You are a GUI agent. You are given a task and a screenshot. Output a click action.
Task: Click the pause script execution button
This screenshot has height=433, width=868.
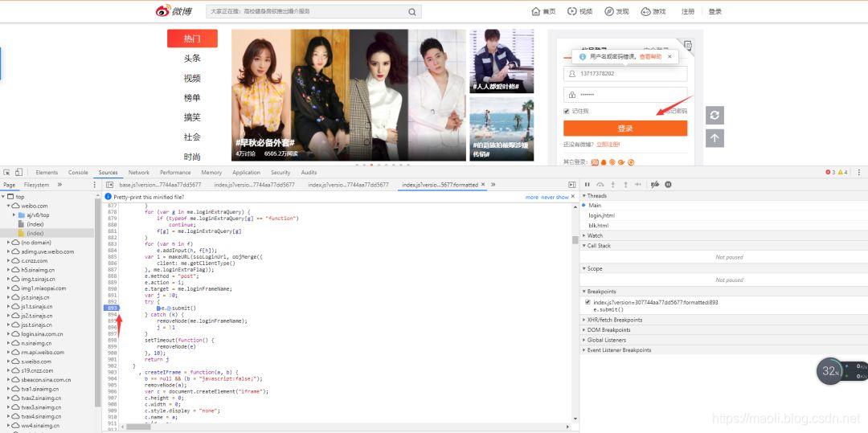pyautogui.click(x=588, y=184)
